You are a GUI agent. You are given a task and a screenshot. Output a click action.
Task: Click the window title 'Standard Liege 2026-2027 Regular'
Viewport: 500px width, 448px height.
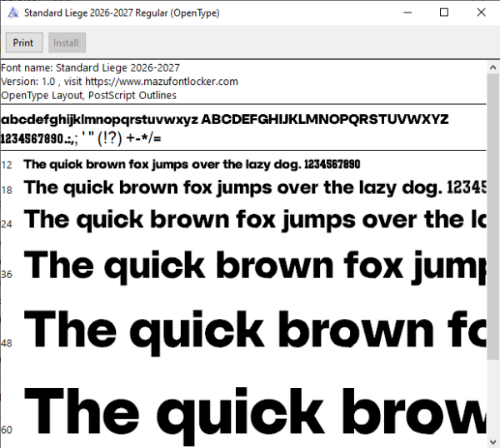pos(122,13)
